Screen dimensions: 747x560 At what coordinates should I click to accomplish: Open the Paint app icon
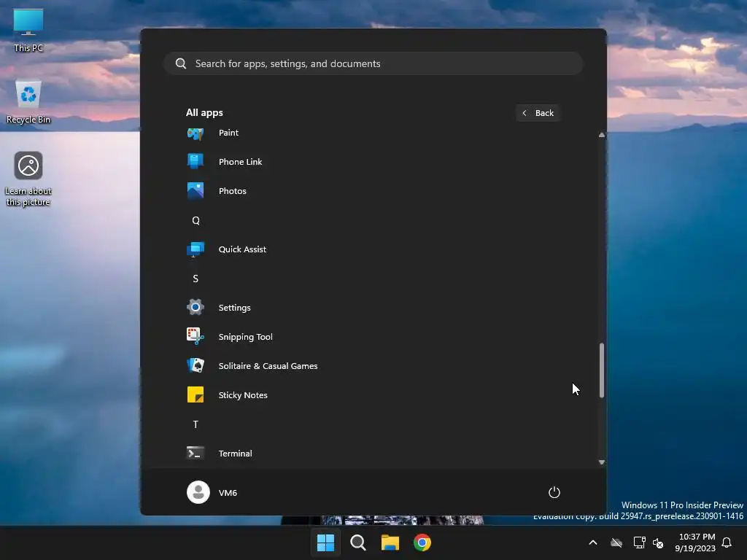pyautogui.click(x=196, y=133)
